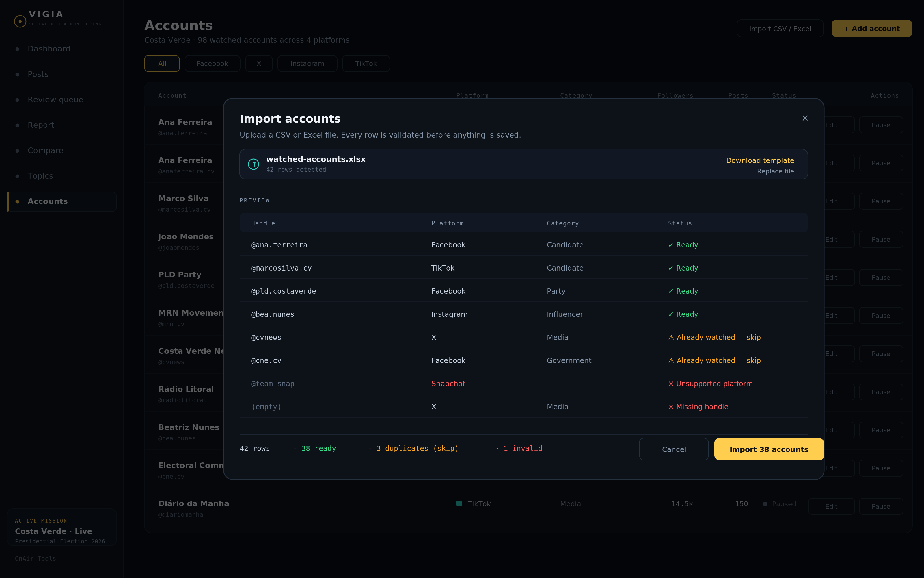Filter accounts by Facebook tab
924x578 pixels.
click(212, 64)
